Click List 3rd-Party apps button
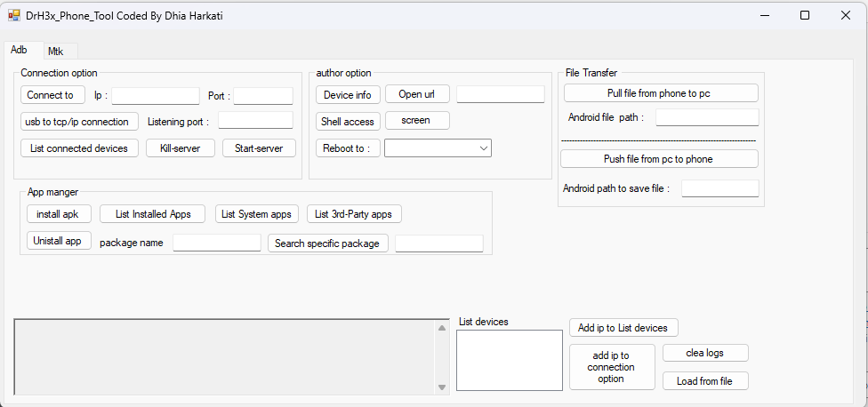 354,214
